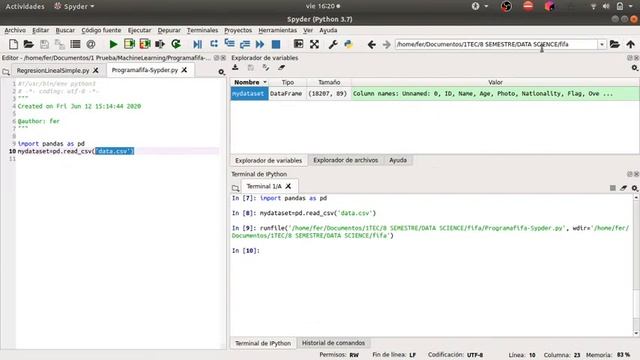The width and height of the screenshot is (640, 360).
Task: Browse editor tabs icon
Action: (6, 72)
